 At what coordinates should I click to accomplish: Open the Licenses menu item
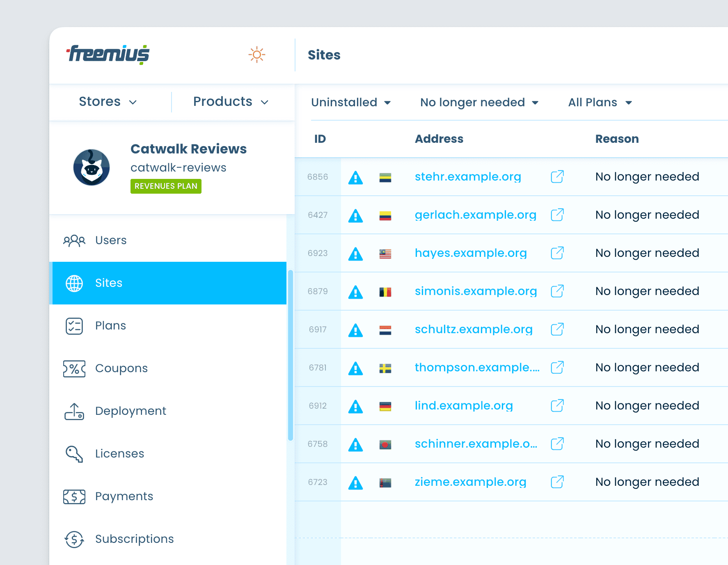[x=168, y=454]
